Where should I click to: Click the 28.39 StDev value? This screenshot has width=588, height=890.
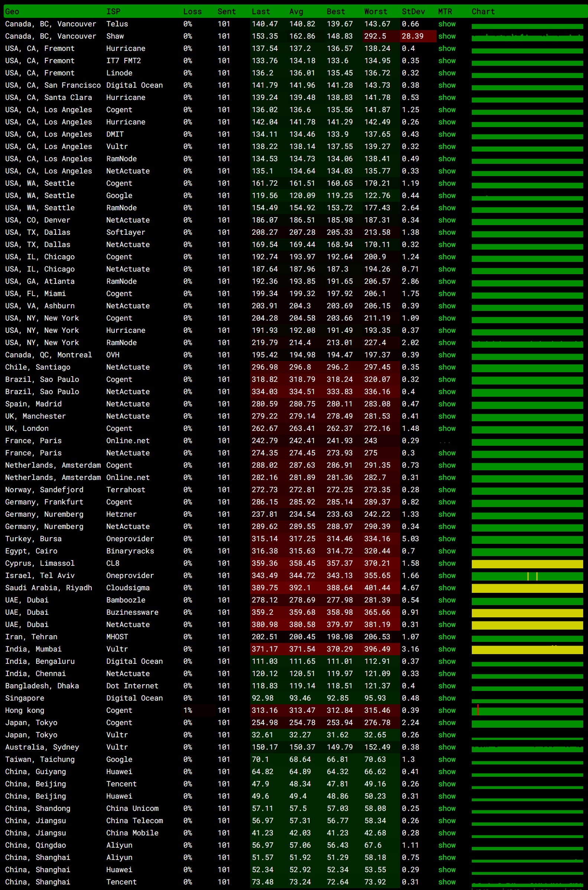coord(412,36)
